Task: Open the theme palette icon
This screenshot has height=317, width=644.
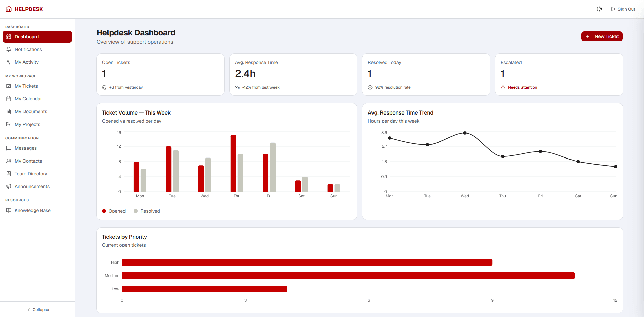Action: [599, 9]
